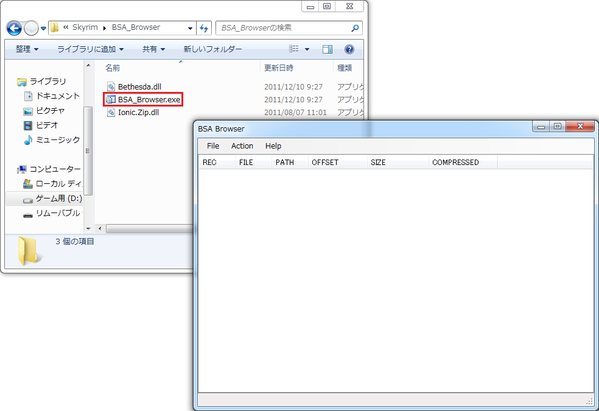The image size is (599, 411).
Task: Sort by the FILE column header
Action: click(253, 162)
